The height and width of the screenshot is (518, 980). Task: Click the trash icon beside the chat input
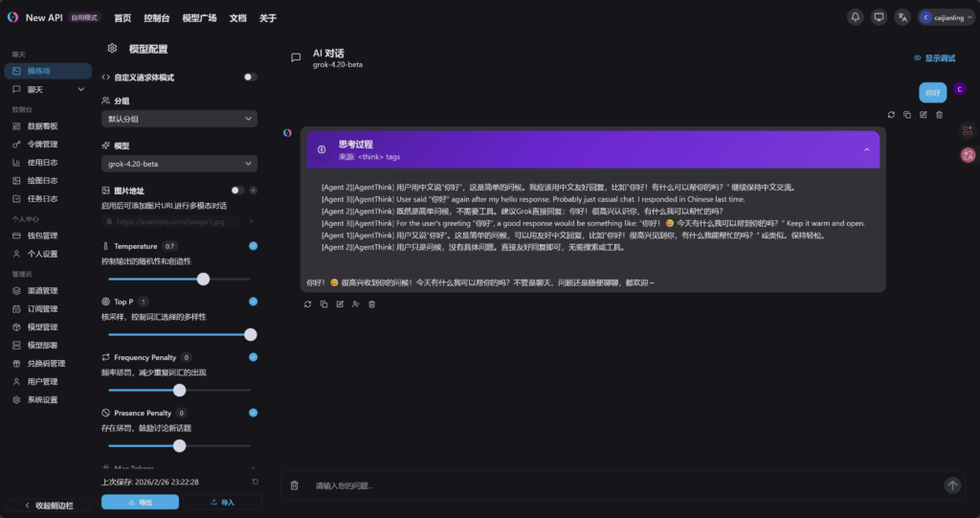[x=295, y=485]
